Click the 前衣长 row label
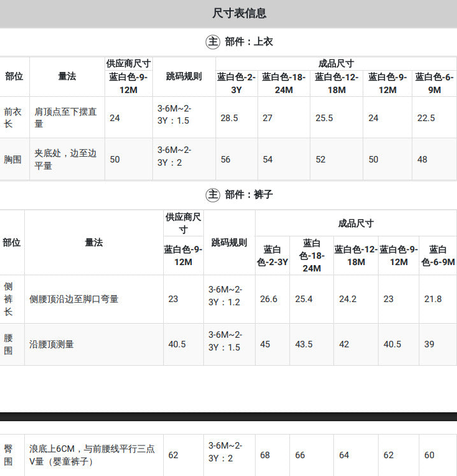Viewport: 457px width, 476px height. (13, 118)
